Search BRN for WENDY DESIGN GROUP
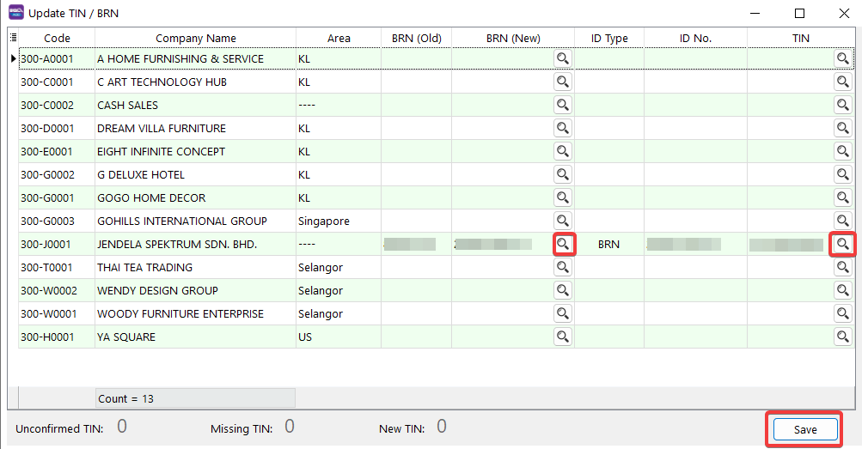 (562, 290)
